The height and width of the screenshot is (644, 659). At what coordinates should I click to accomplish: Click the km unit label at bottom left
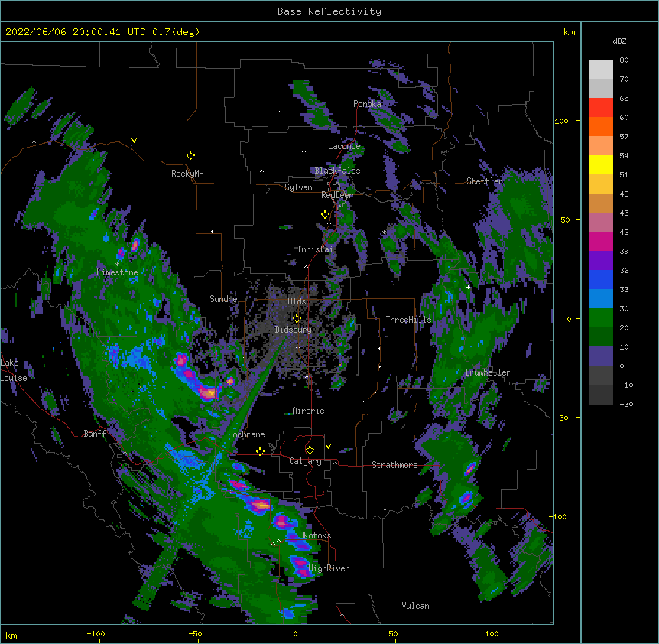point(11,635)
